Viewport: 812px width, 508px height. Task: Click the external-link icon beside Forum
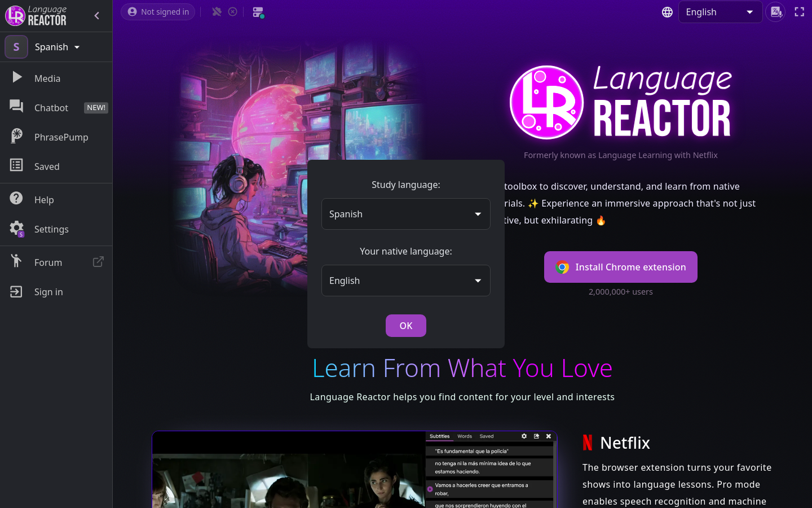[98, 262]
